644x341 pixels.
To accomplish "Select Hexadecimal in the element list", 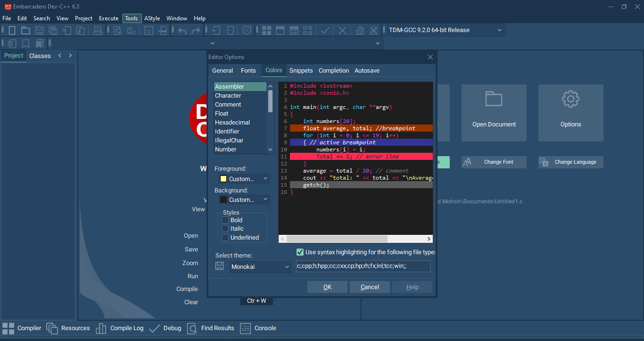I will pos(240,123).
